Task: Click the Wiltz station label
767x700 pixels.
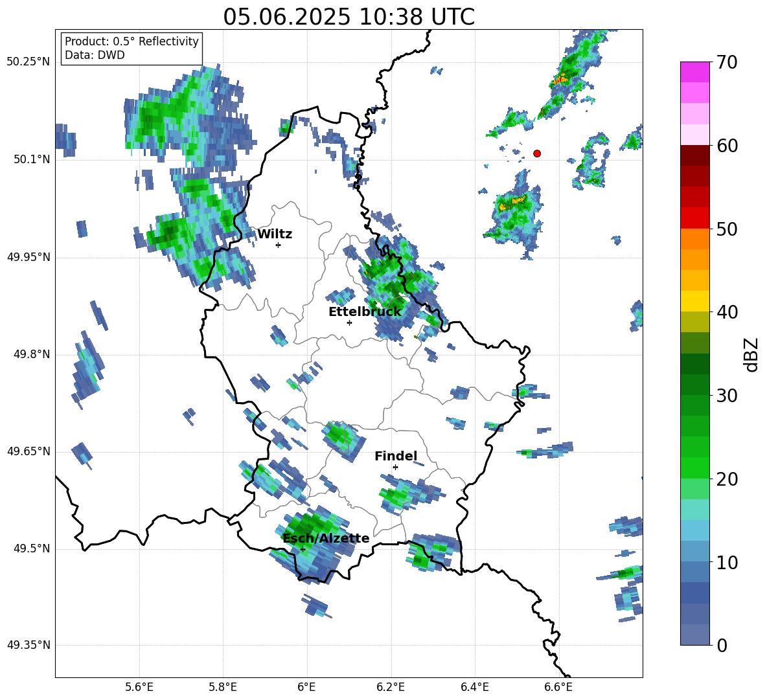Action: pos(275,234)
